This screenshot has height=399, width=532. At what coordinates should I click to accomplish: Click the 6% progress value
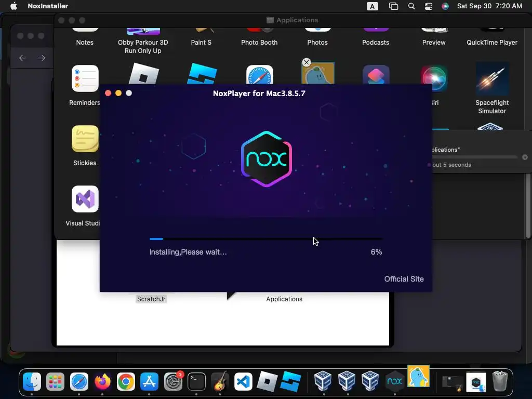(376, 252)
